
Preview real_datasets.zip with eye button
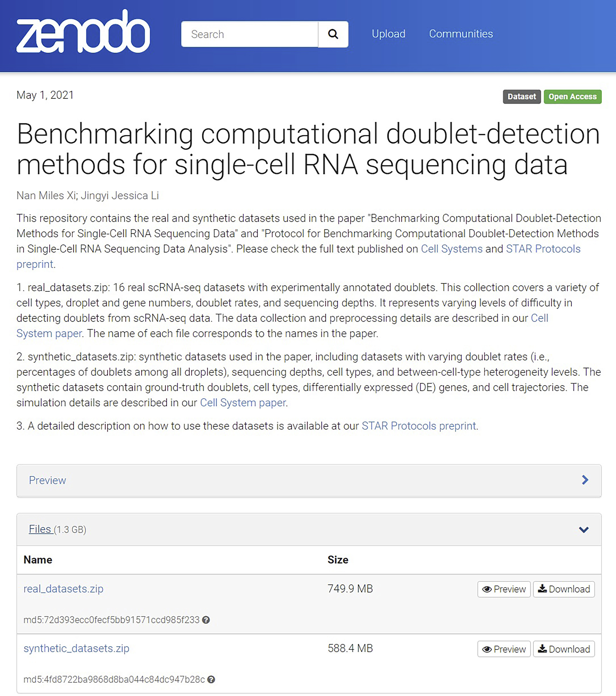[x=504, y=589]
